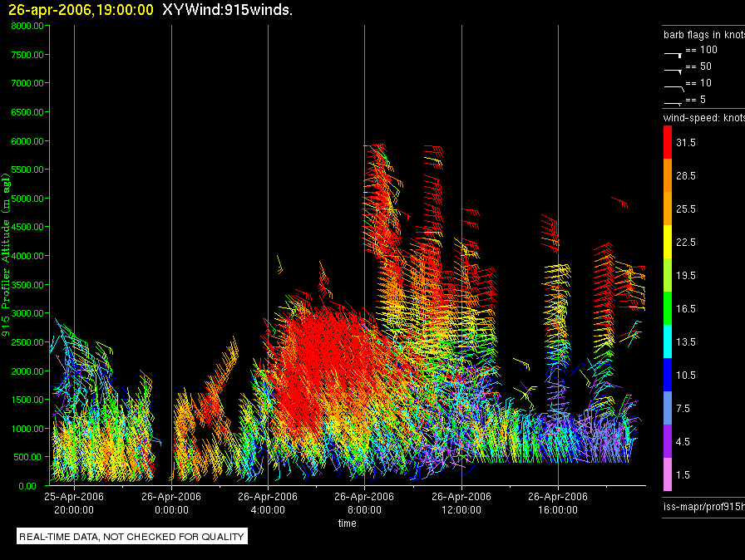Click the 50-knot barb flag legend symbol

pos(673,71)
